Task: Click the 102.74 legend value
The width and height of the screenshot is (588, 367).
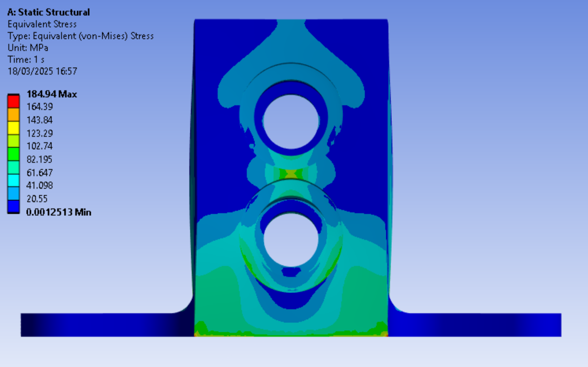Action: (39, 146)
